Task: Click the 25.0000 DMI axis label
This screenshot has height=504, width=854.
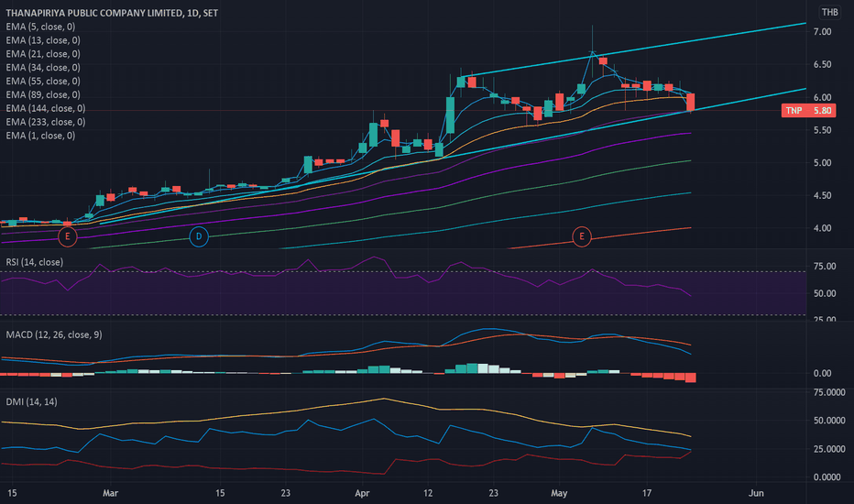Action: [829, 449]
